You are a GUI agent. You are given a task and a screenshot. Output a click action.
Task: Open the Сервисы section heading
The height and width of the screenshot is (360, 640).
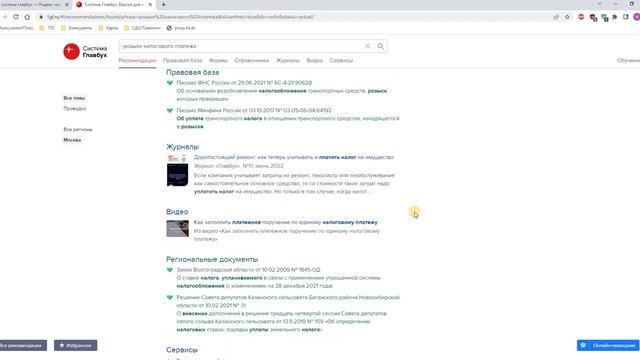pos(182,350)
